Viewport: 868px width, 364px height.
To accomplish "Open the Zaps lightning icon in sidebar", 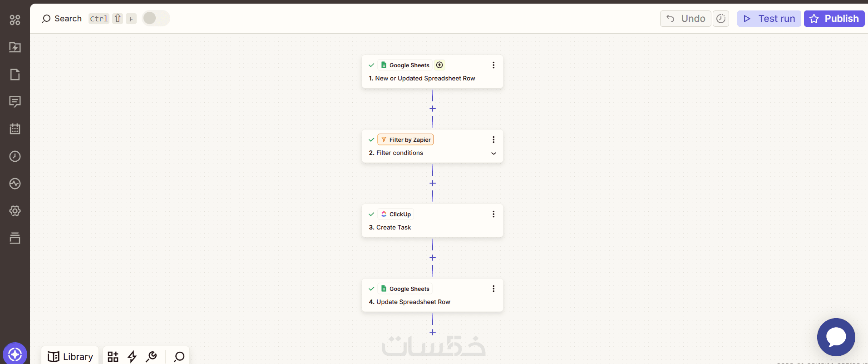I will (x=15, y=47).
